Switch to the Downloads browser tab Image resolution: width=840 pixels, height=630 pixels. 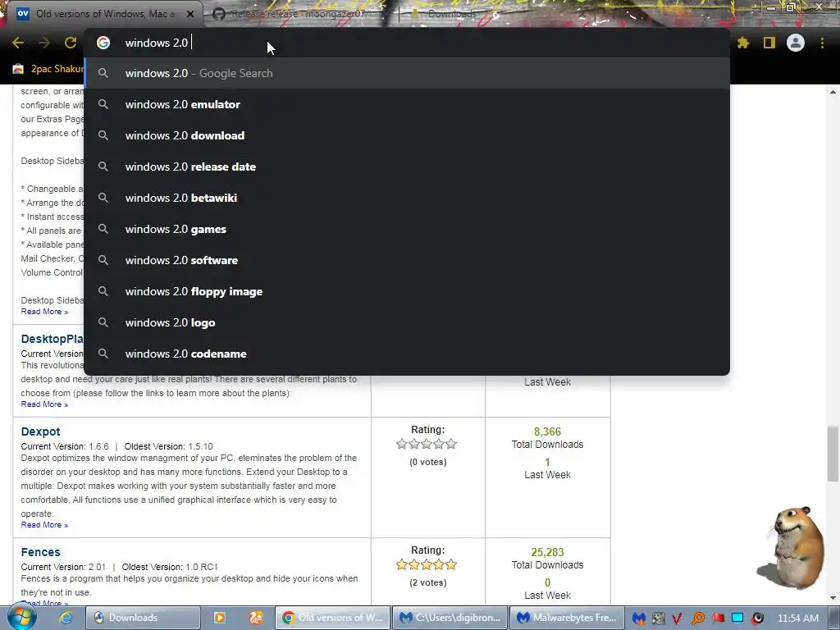(x=452, y=14)
